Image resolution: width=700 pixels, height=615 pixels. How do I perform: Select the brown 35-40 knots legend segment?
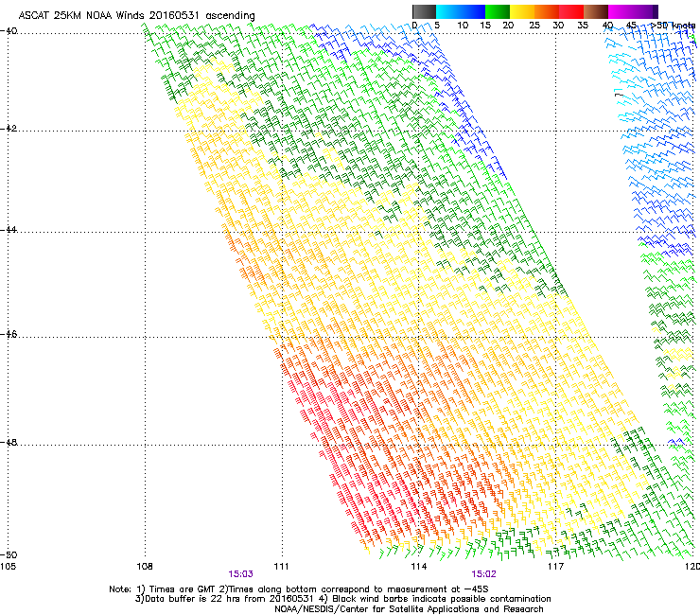pyautogui.click(x=596, y=11)
